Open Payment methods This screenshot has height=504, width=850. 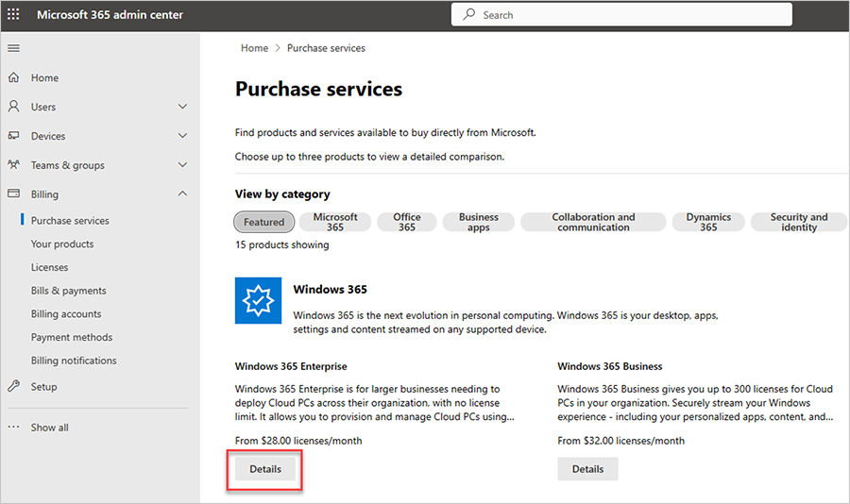(x=72, y=337)
